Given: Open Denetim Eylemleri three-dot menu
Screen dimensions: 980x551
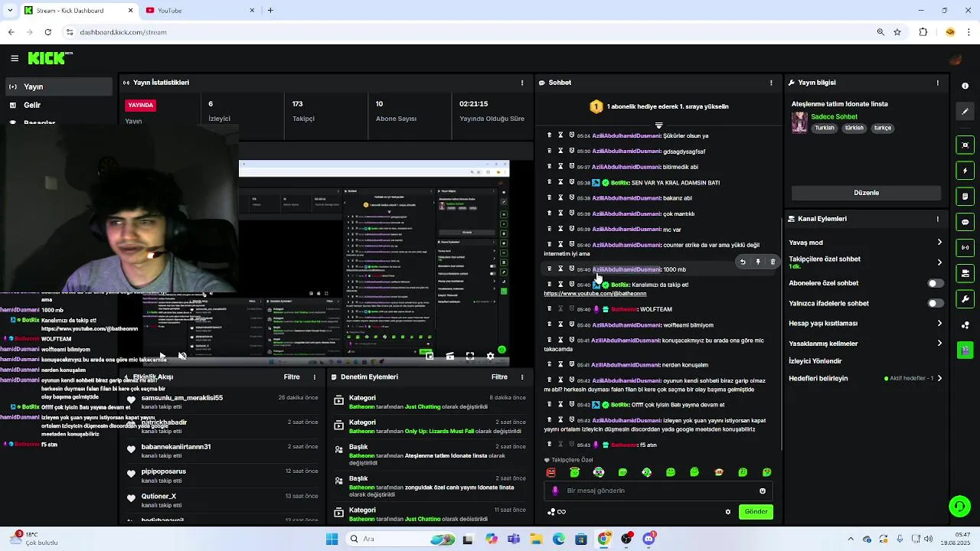Looking at the screenshot, I should coord(522,377).
